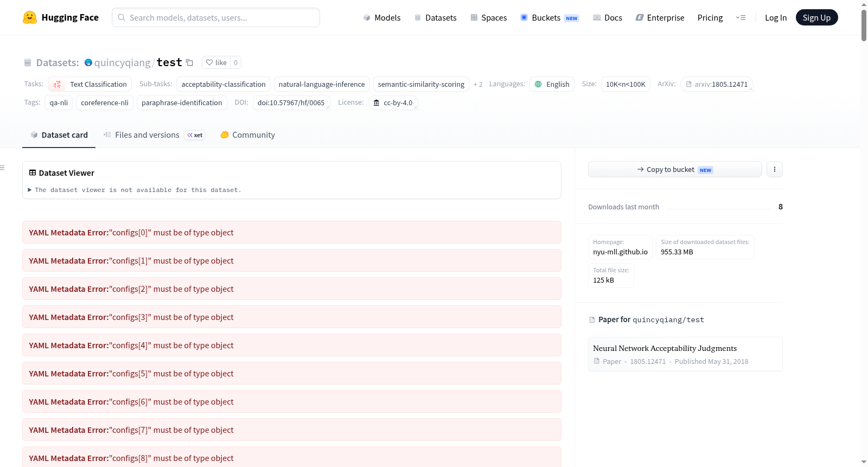Click the Text Classification task icon
The width and height of the screenshot is (868, 467).
point(57,84)
